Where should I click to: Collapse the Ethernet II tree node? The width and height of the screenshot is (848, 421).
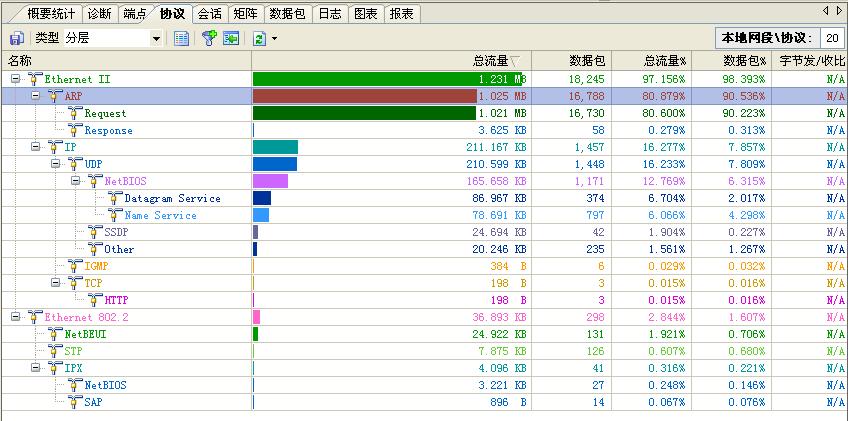pyautogui.click(x=15, y=79)
